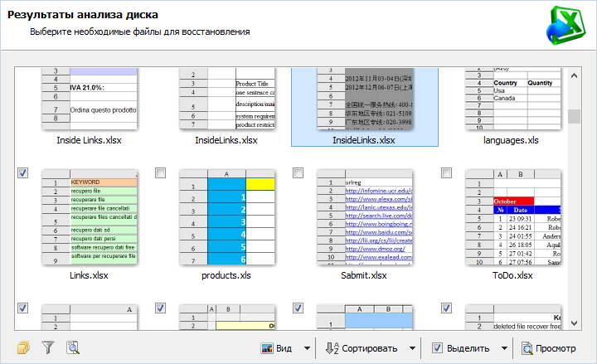Viewport: 597px width, 364px height.
Task: Open the funnel filter icon
Action: coord(48,347)
